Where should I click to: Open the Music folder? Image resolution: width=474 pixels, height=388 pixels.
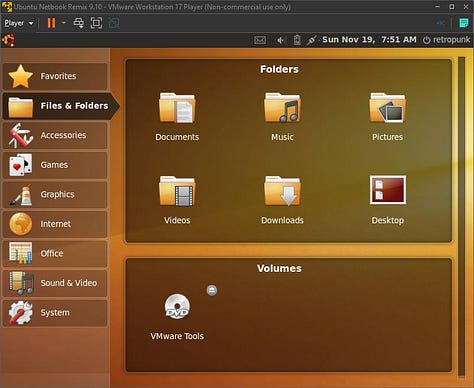[282, 117]
